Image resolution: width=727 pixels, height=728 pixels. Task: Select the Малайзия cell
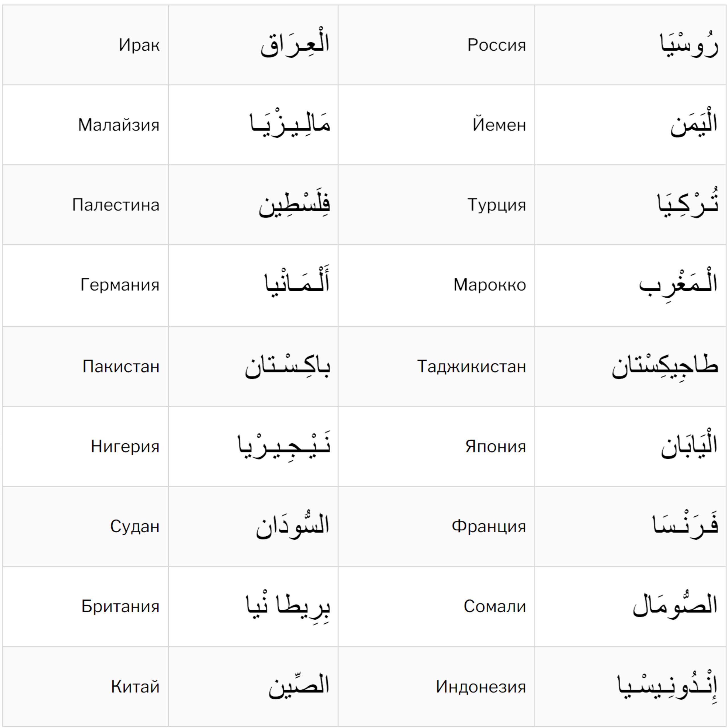pyautogui.click(x=119, y=125)
